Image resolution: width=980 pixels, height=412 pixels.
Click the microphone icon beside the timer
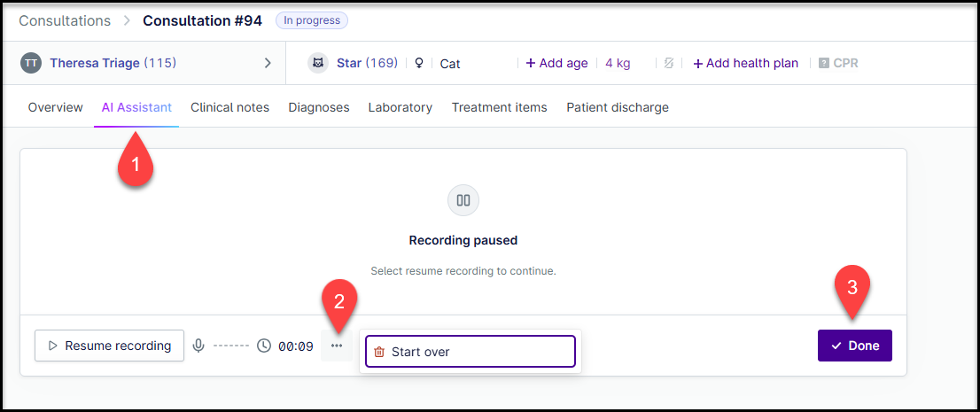pos(198,346)
